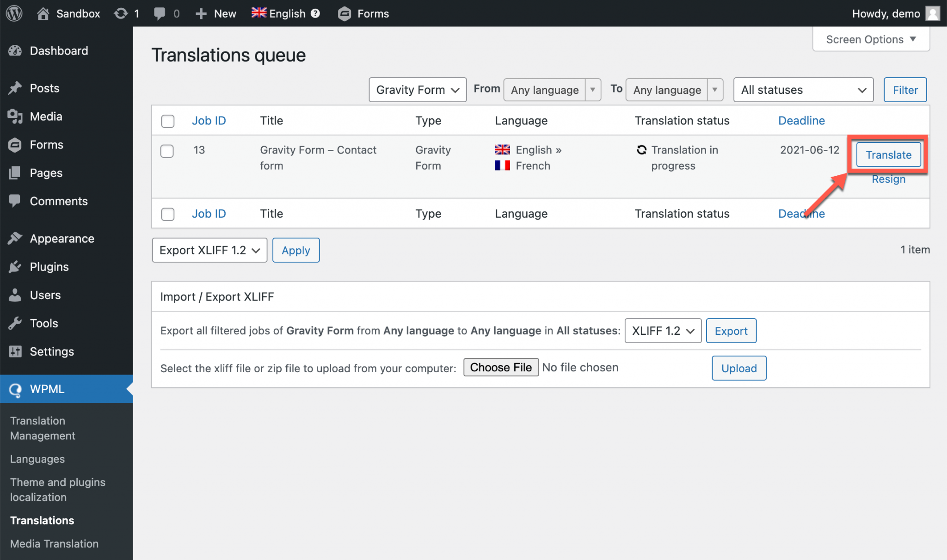Click Choose File to select an xliff file
This screenshot has width=947, height=560.
(x=501, y=367)
